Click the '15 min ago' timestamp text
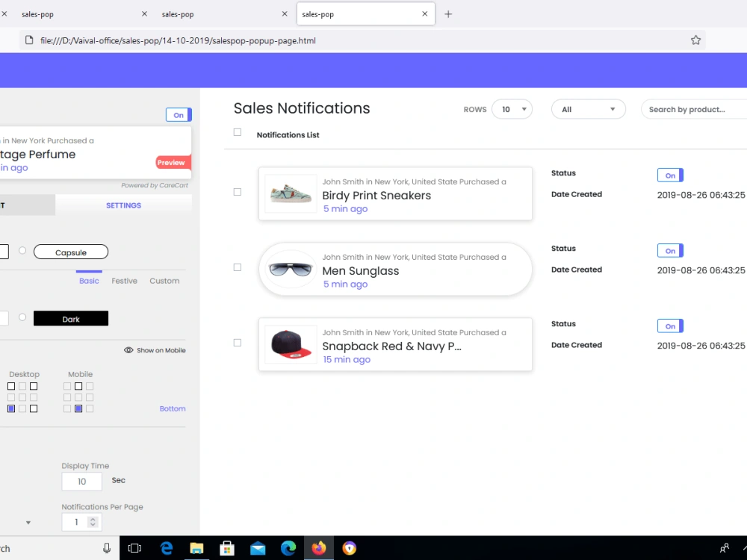This screenshot has height=560, width=747. tap(347, 359)
